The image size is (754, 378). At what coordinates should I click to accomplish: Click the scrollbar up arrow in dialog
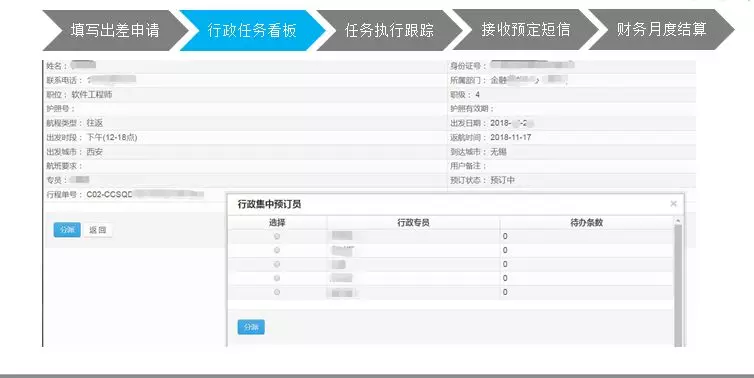coord(678,221)
